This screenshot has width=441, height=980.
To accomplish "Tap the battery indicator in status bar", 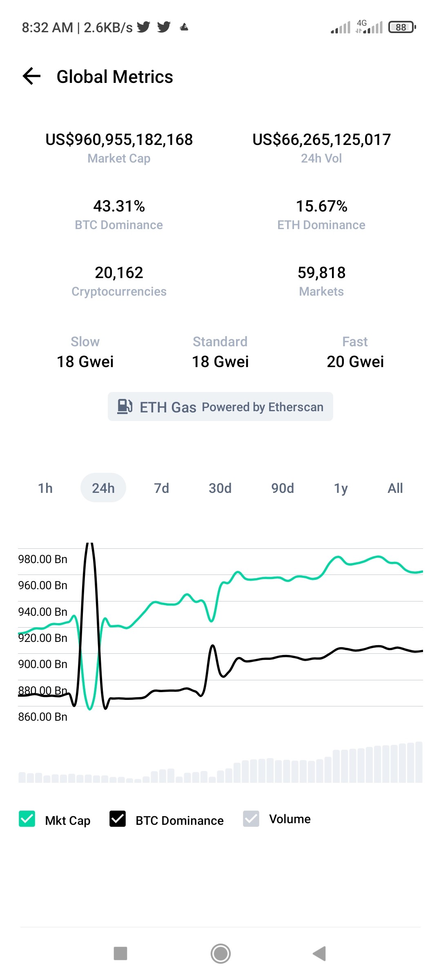I will (x=402, y=27).
